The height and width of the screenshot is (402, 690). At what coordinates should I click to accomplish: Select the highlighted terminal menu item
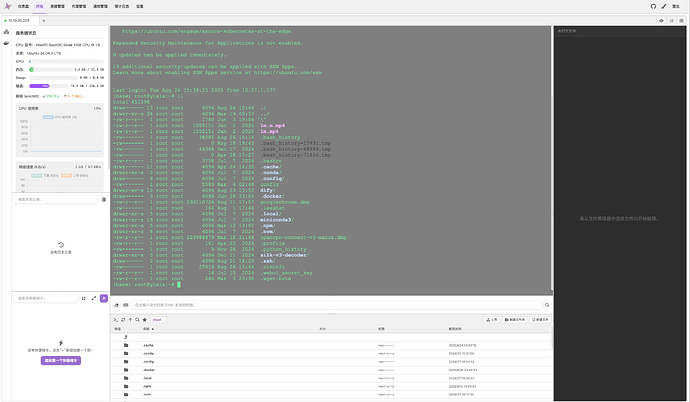(x=39, y=6)
